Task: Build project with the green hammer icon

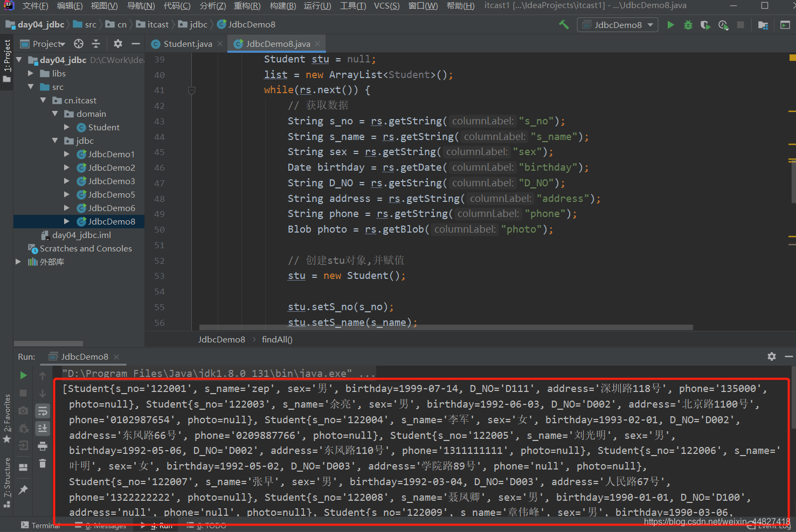Action: (x=564, y=25)
